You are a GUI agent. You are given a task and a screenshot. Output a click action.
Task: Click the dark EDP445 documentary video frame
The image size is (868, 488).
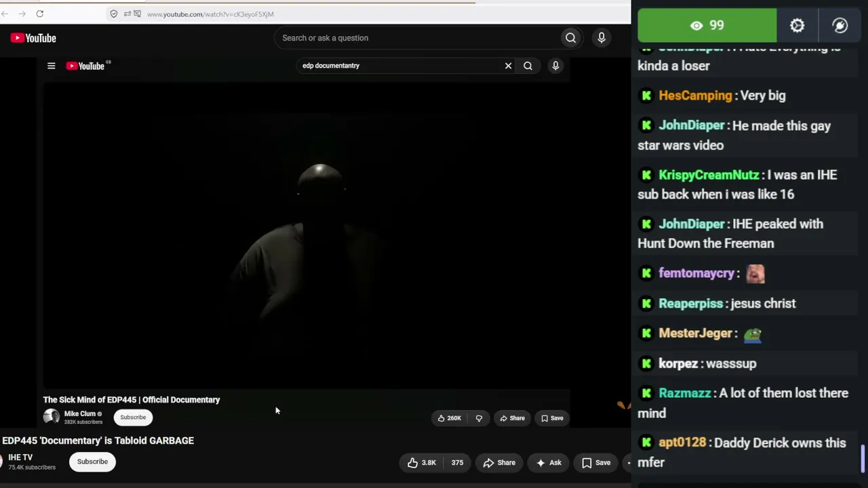307,235
